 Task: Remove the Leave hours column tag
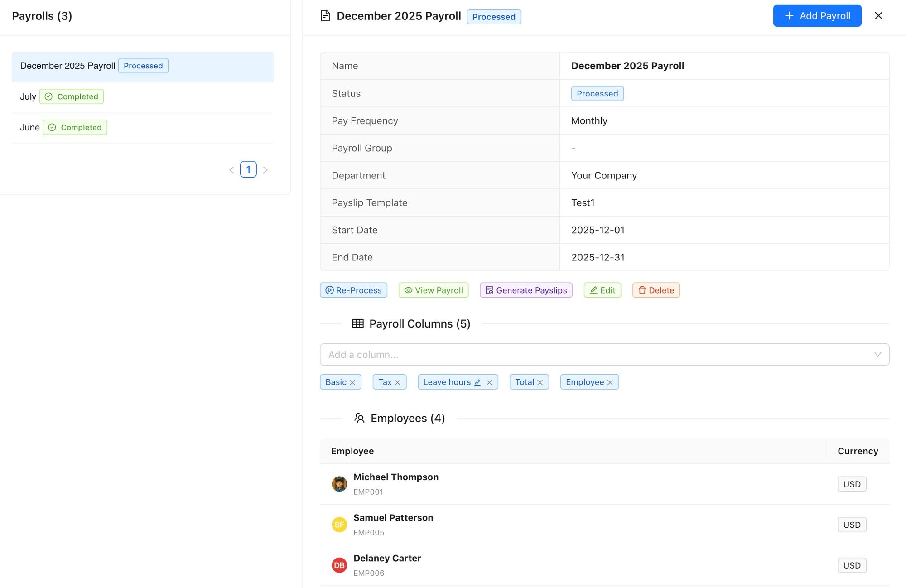(x=489, y=382)
